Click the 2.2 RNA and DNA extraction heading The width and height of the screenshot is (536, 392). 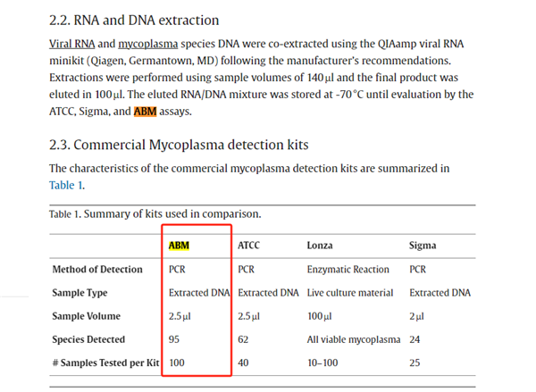pyautogui.click(x=134, y=20)
